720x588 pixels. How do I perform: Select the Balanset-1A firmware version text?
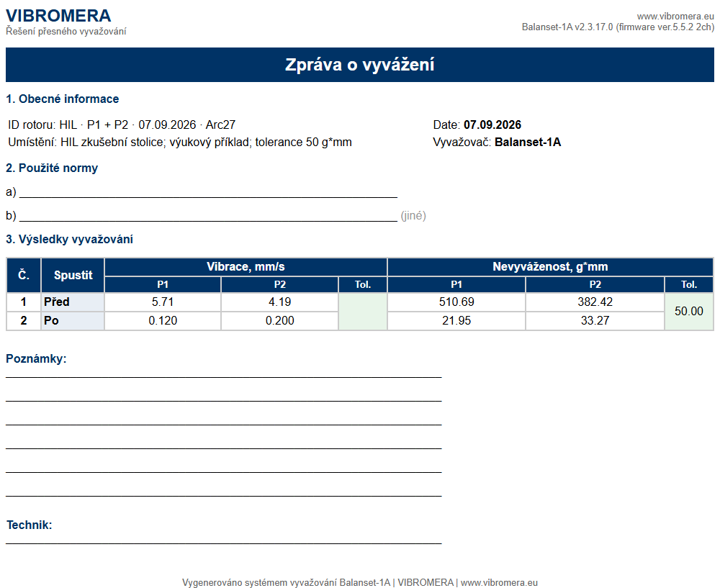(x=618, y=27)
